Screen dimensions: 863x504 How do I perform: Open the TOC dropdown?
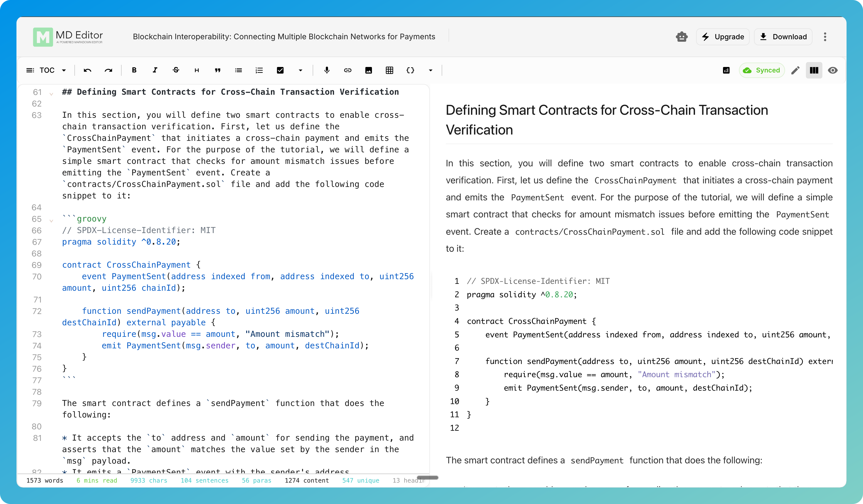(46, 70)
